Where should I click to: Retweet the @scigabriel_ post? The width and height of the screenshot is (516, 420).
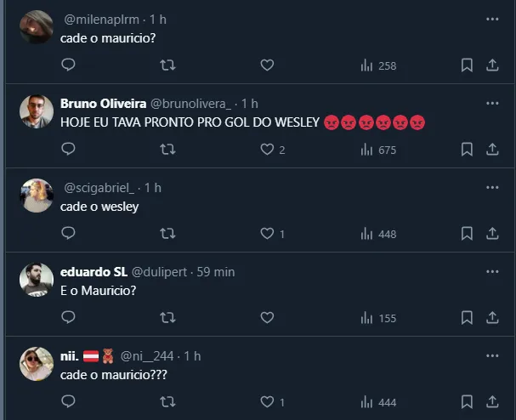[168, 234]
